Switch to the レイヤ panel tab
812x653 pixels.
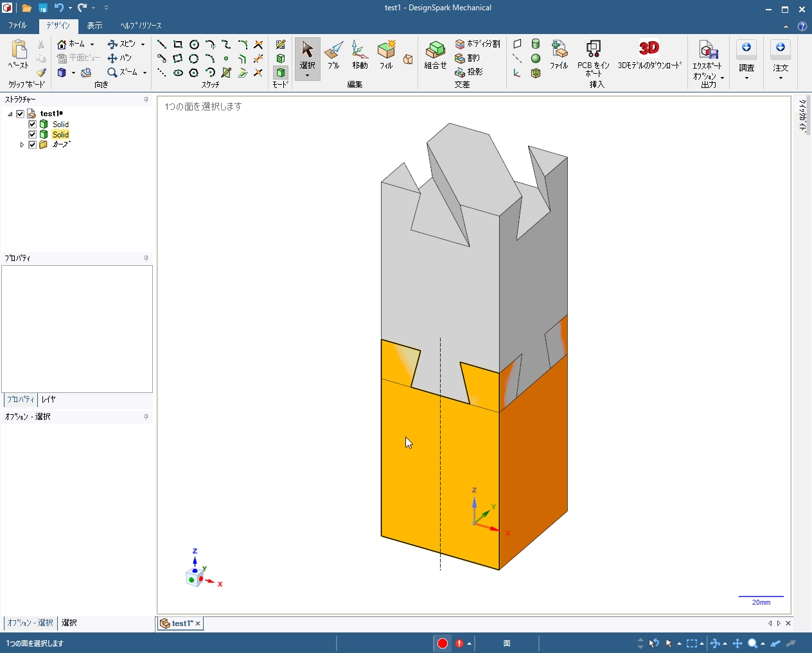tap(49, 399)
